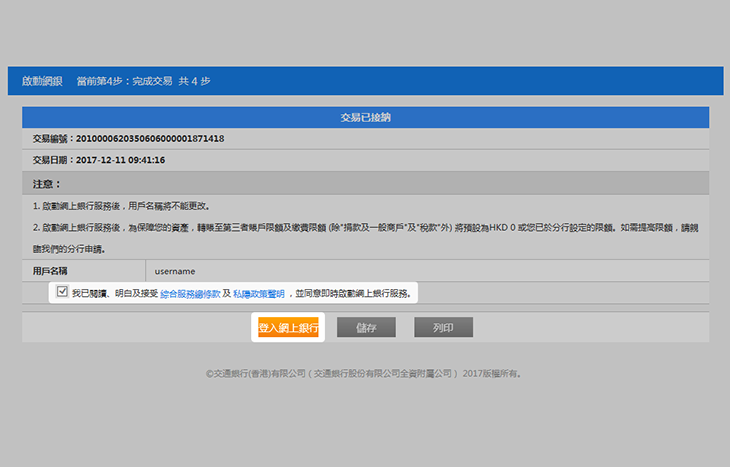Click the username value field
This screenshot has width=730, height=467.
pyautogui.click(x=175, y=271)
